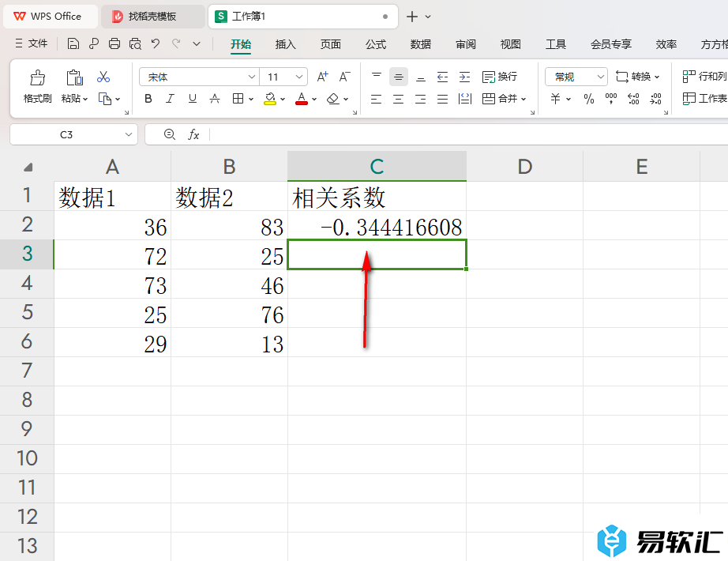This screenshot has height=561, width=728.
Task: Decrease indent icon
Action: (x=442, y=77)
